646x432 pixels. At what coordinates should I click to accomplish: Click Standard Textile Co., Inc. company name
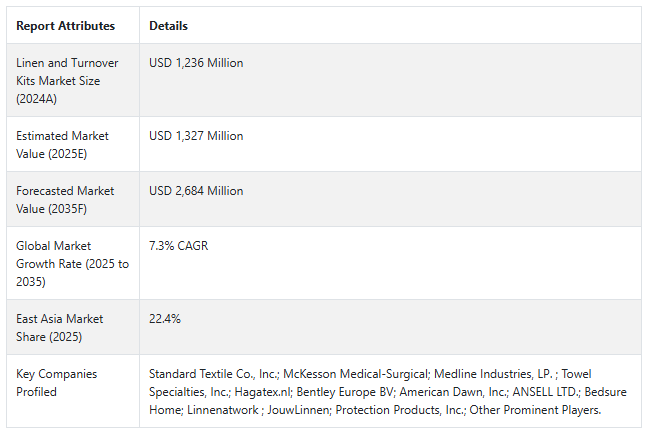coord(213,374)
